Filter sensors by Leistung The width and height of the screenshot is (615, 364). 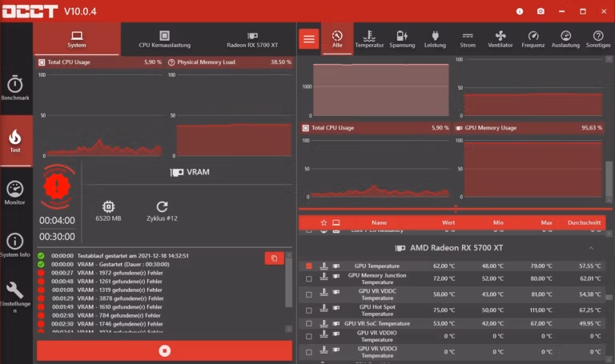[x=435, y=39]
